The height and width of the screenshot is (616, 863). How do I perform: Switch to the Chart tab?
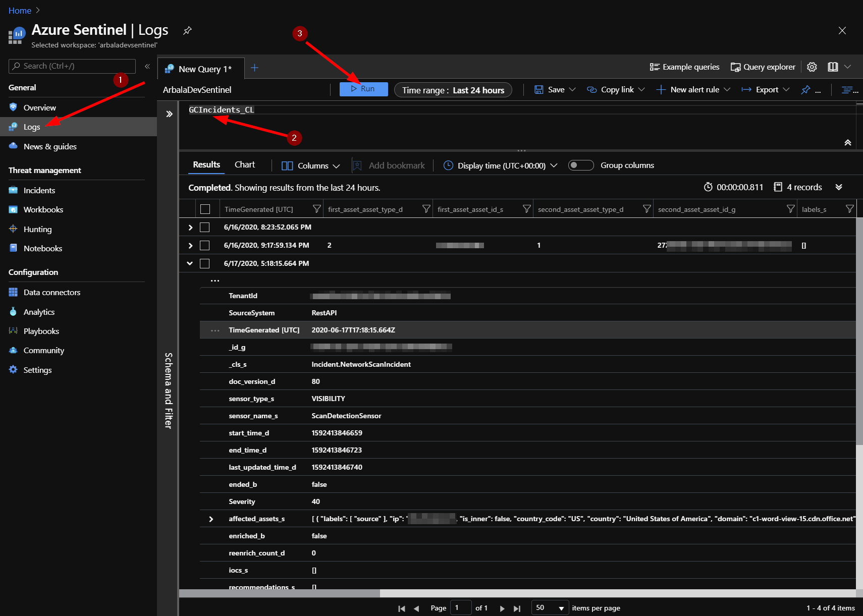pos(245,164)
